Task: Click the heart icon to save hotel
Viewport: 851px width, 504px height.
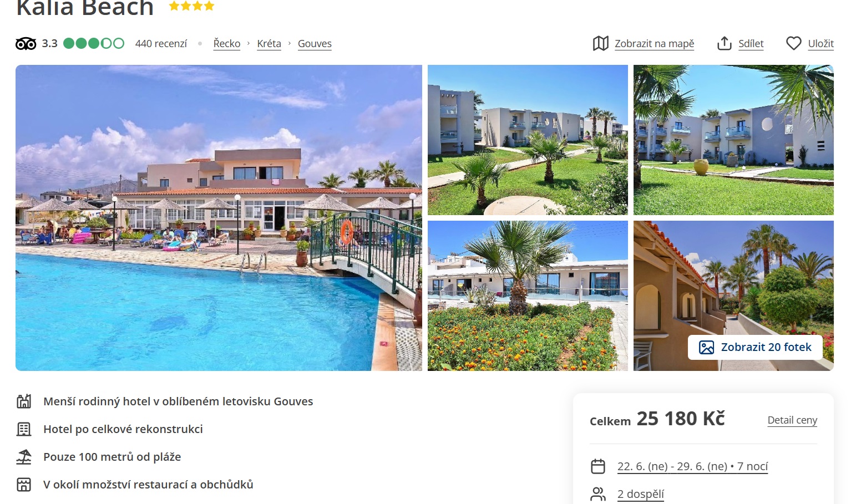Action: pyautogui.click(x=794, y=43)
